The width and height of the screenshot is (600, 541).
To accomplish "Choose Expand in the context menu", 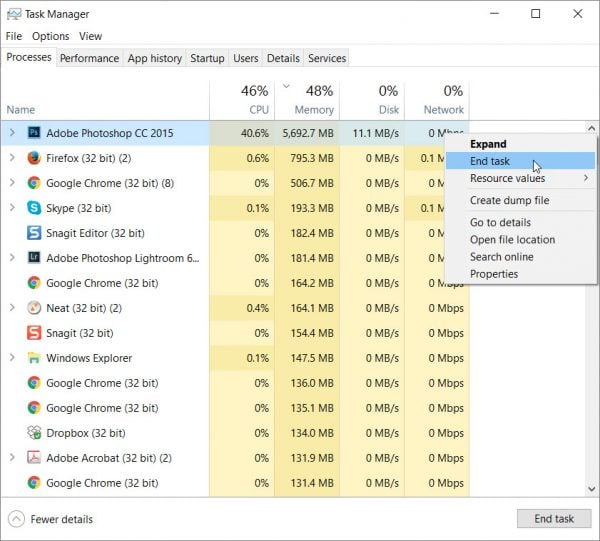I will (x=520, y=144).
